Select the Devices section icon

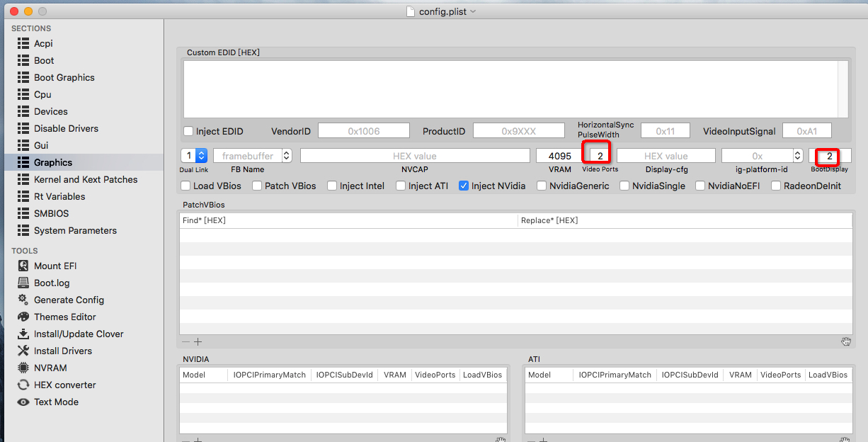coord(23,111)
